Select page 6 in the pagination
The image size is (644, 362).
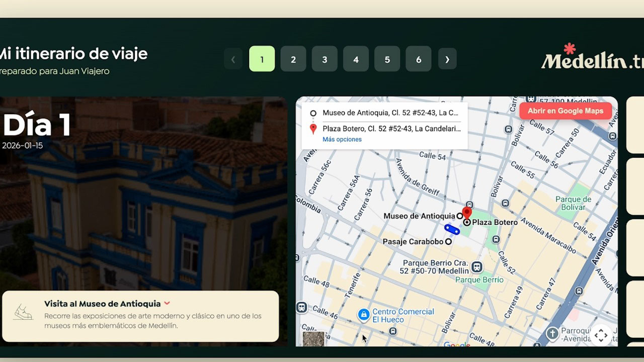(418, 59)
